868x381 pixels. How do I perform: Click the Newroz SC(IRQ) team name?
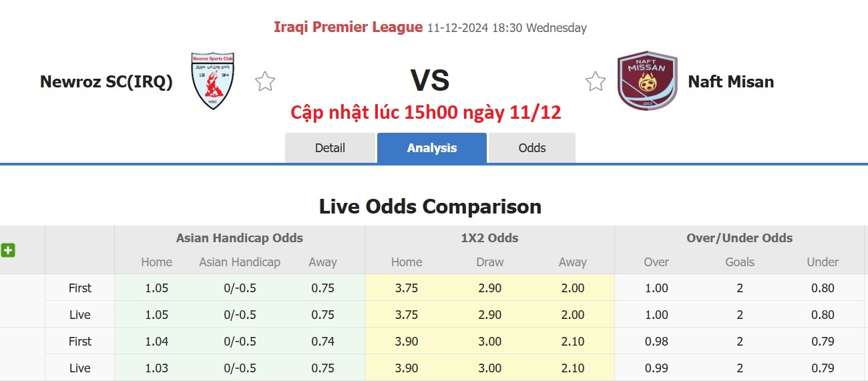click(106, 81)
